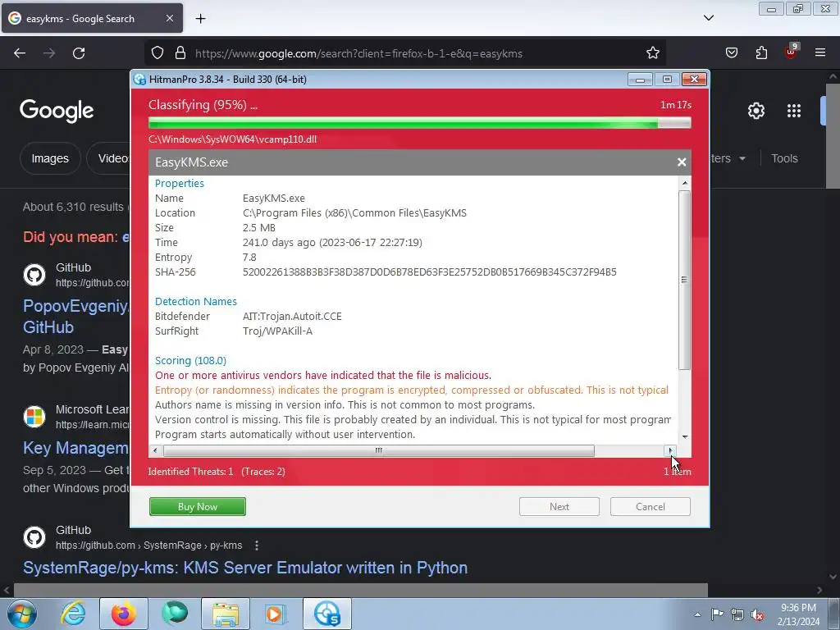Click the Properties heading
The image size is (840, 630).
(x=179, y=183)
